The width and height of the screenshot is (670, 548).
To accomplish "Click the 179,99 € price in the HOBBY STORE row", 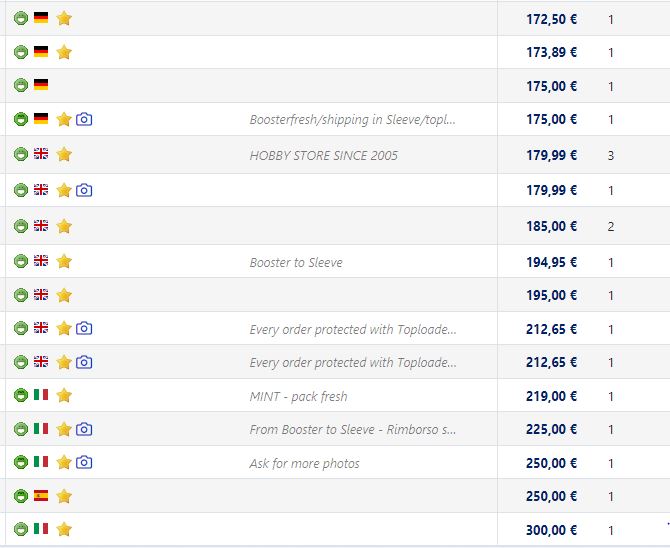I will 551,155.
